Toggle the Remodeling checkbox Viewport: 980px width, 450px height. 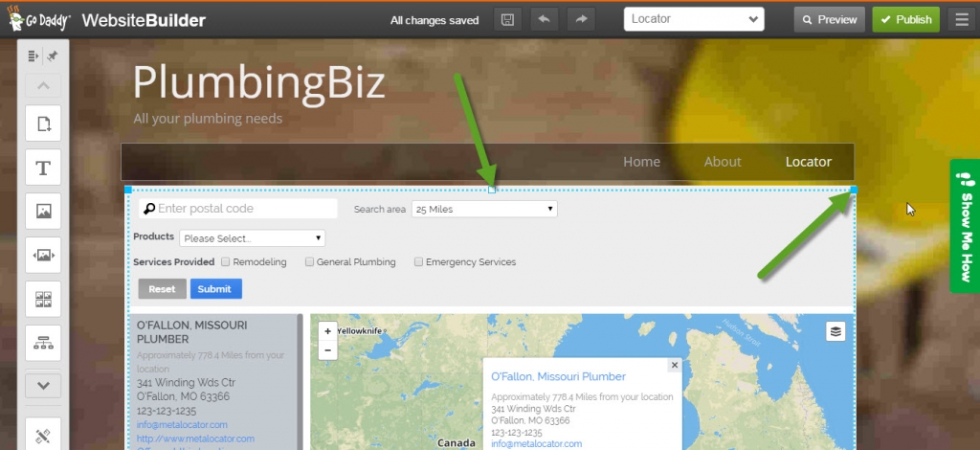click(x=226, y=262)
